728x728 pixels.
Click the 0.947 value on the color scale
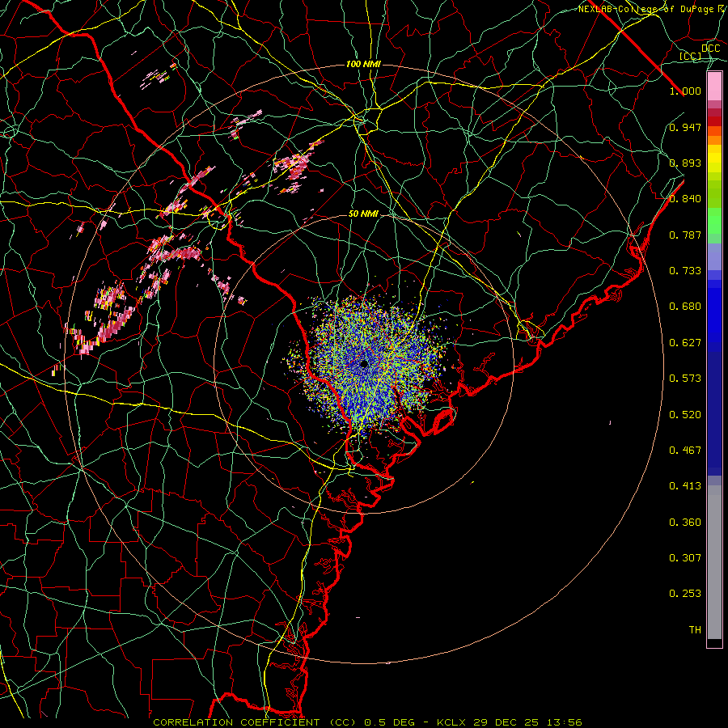click(685, 127)
